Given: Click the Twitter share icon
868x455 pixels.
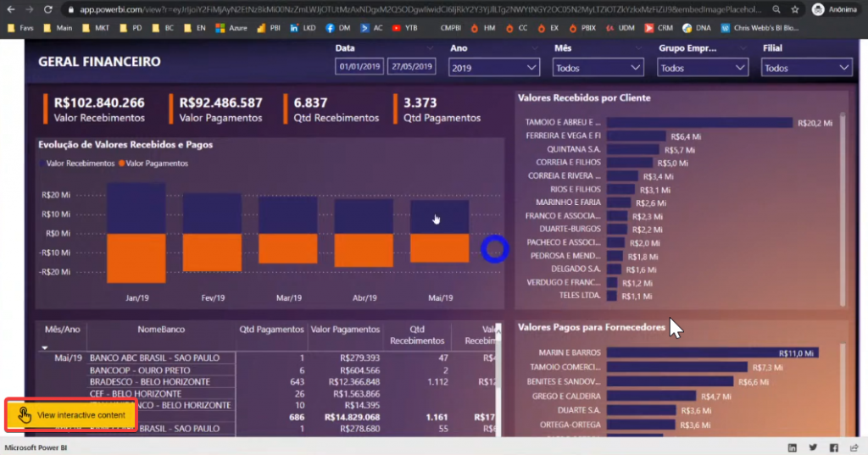Looking at the screenshot, I should pyautogui.click(x=814, y=447).
